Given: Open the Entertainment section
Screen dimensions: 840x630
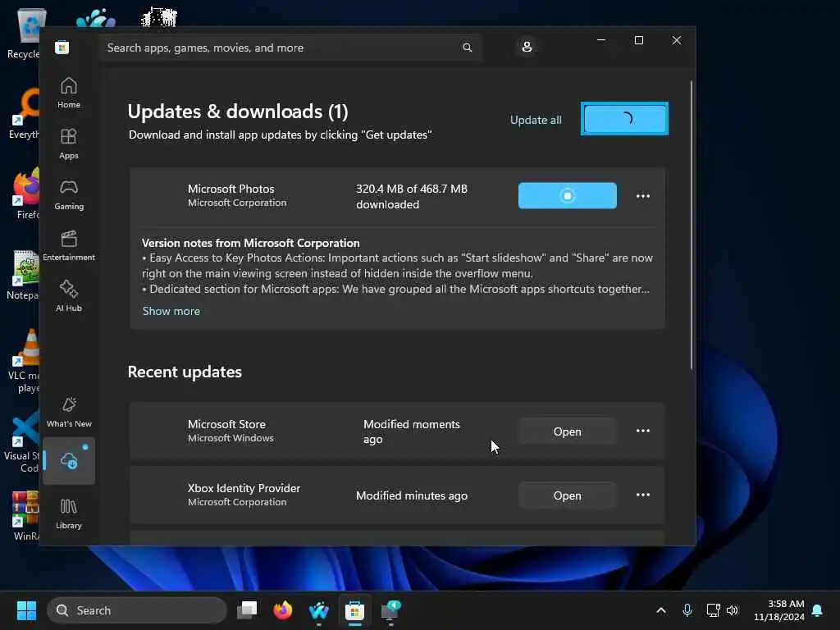Looking at the screenshot, I should tap(69, 245).
